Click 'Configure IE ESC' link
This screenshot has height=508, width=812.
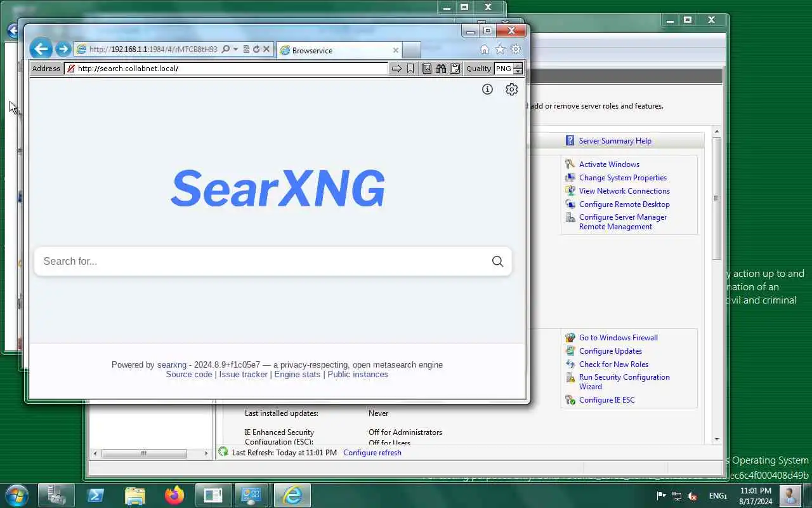pos(606,400)
